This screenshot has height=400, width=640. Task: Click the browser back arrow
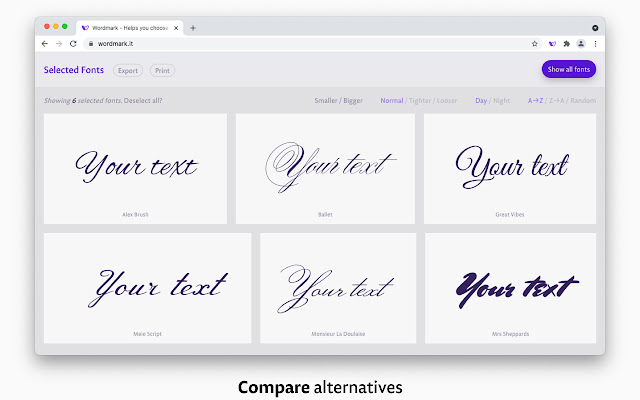45,44
